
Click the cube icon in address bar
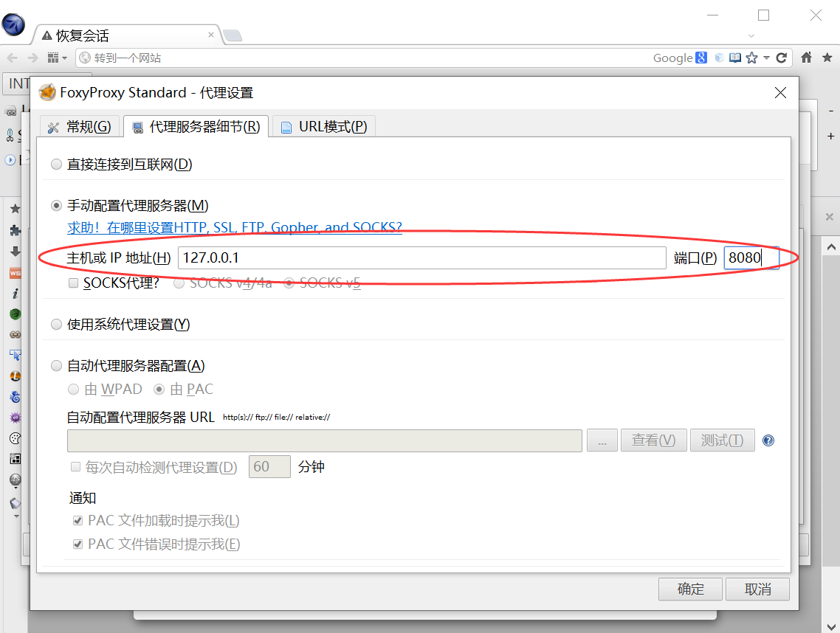tap(720, 58)
